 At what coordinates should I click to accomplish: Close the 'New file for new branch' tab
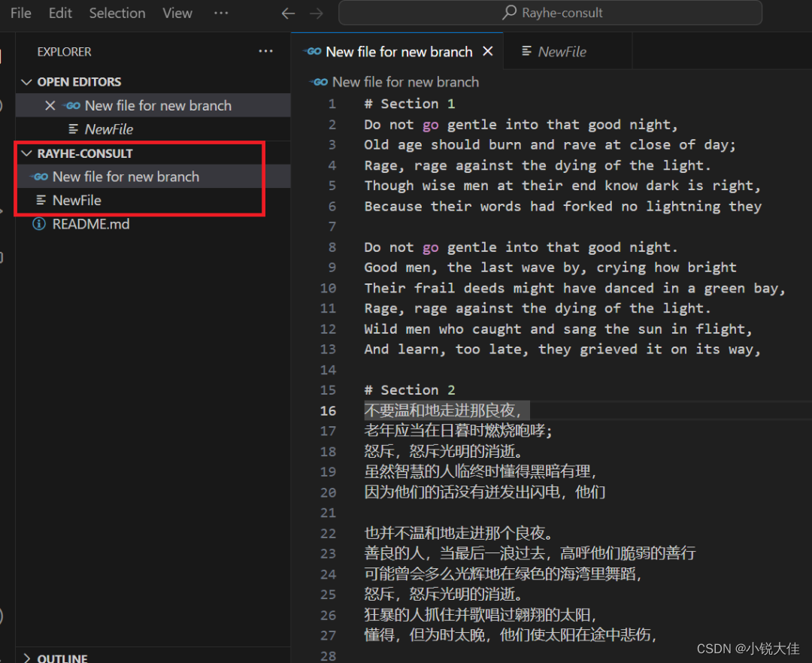click(x=487, y=51)
